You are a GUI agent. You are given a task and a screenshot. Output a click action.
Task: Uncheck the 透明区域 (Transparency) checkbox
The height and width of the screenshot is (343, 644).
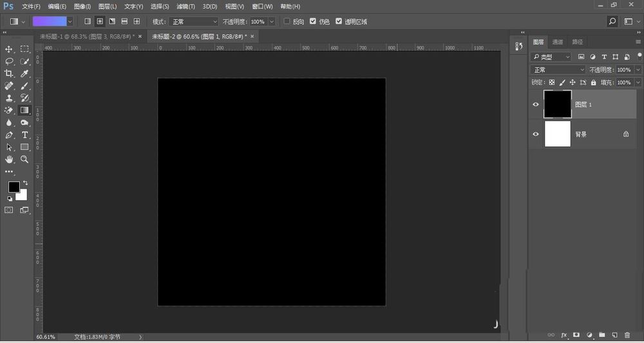339,21
